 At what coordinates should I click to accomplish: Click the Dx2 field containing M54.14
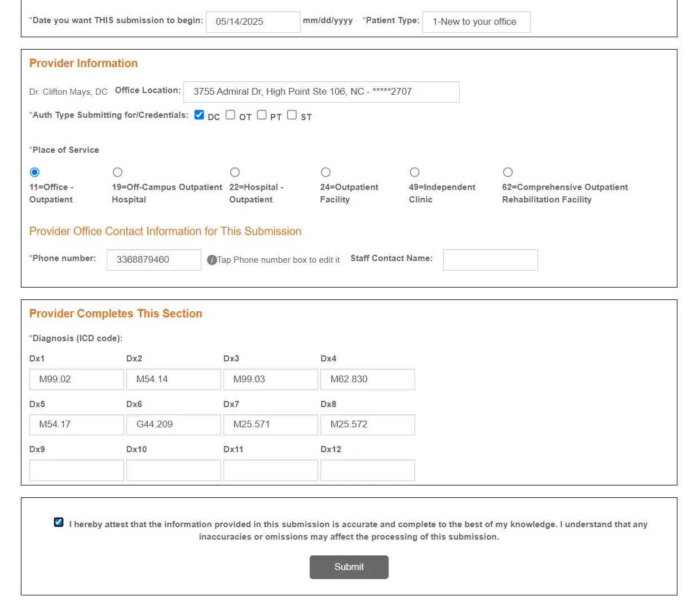point(174,379)
